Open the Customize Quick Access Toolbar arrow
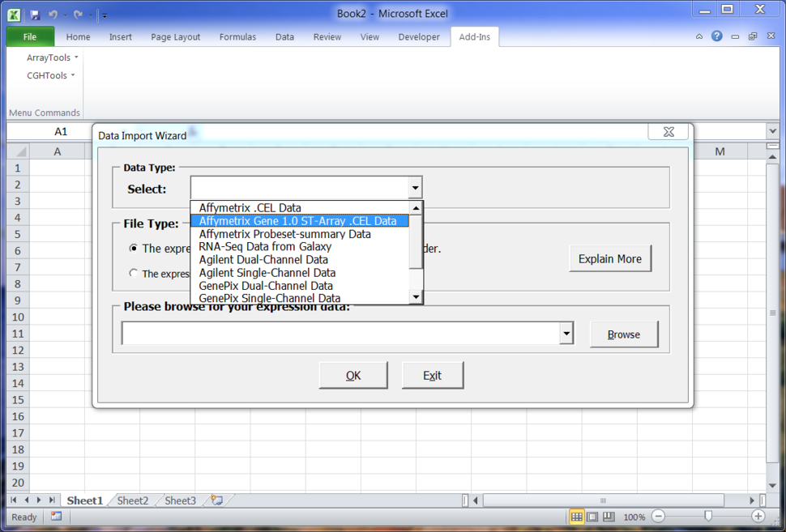This screenshot has height=532, width=786. click(105, 15)
